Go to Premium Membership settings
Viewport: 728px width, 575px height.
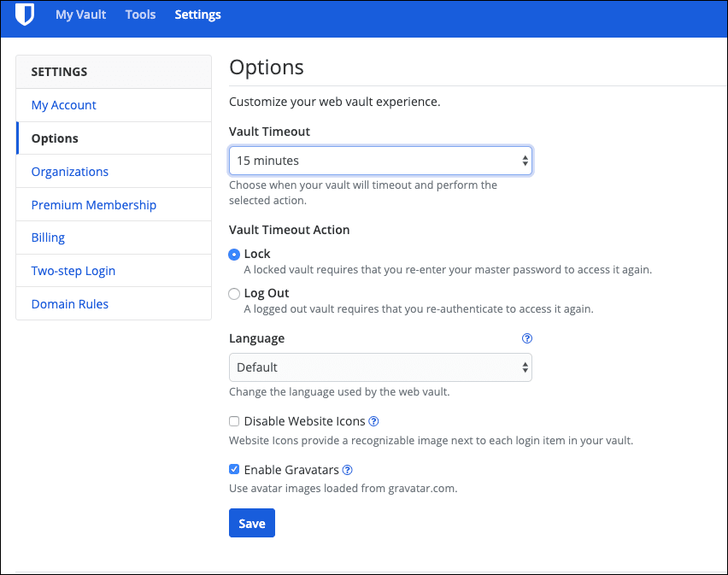(94, 205)
